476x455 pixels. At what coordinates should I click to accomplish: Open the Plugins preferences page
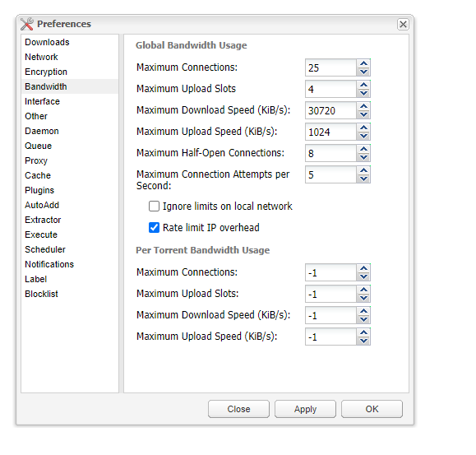coord(39,190)
